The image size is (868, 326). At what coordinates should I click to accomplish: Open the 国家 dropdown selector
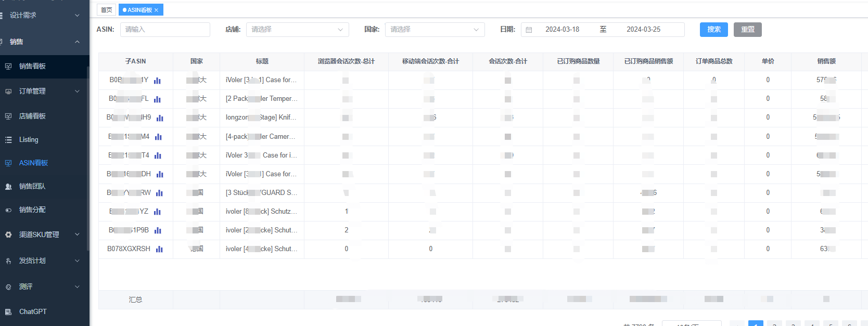(435, 30)
